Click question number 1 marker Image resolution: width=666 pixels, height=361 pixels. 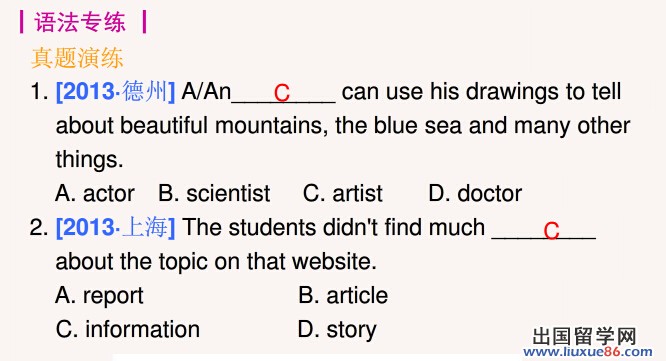coord(39,92)
